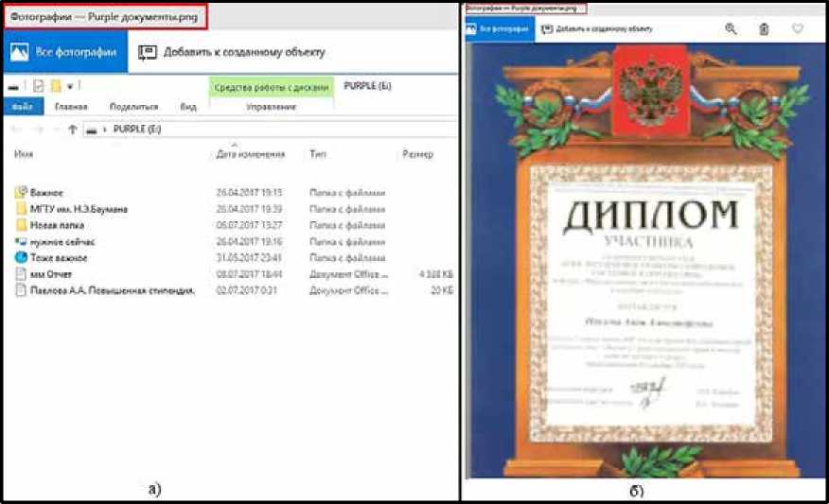Viewport: 829px width, 504px height.
Task: Click the date 08.07.2017 18:44 of ммм Отчет
Action: click(x=249, y=275)
